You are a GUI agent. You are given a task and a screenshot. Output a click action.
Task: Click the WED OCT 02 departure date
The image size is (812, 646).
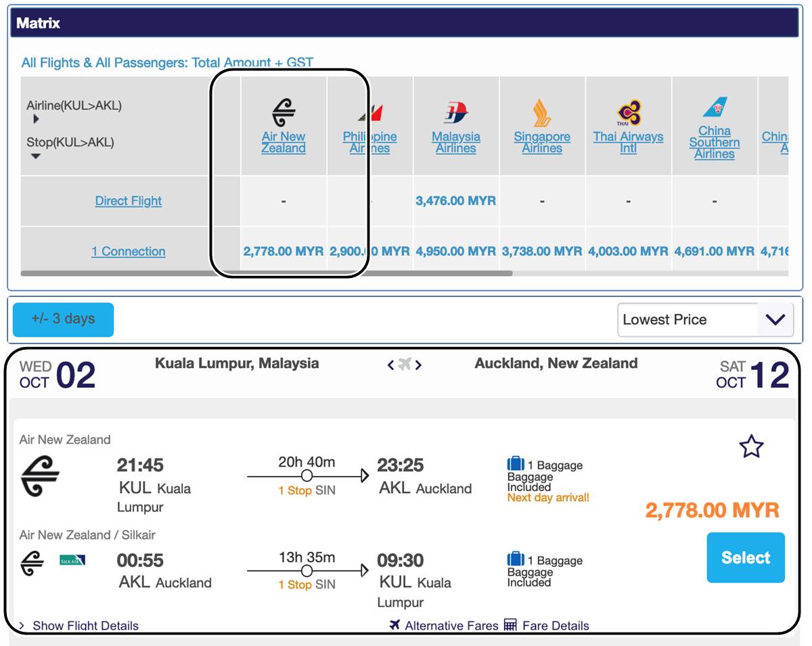point(58,375)
